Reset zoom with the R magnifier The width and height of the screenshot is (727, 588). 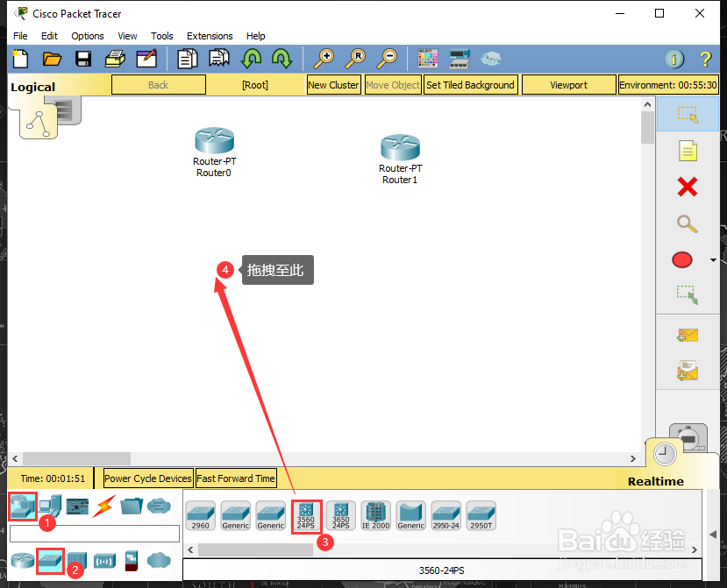[x=355, y=59]
